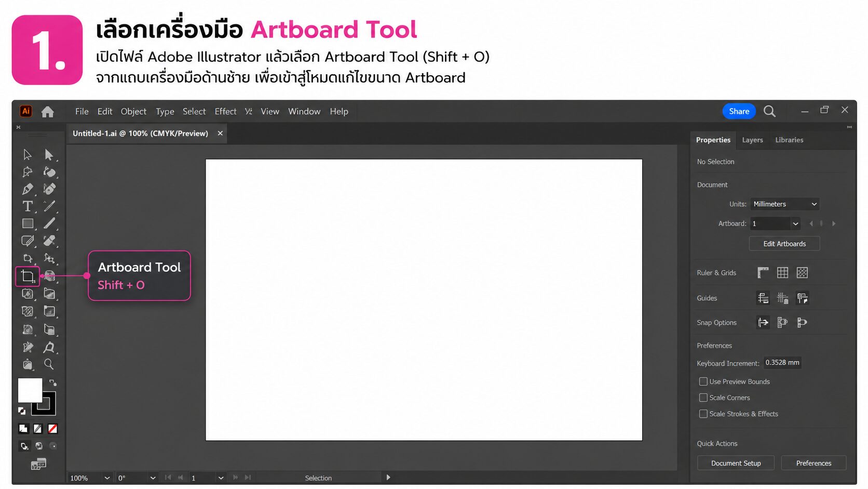Open the File menu
This screenshot has width=868, height=489.
[82, 111]
